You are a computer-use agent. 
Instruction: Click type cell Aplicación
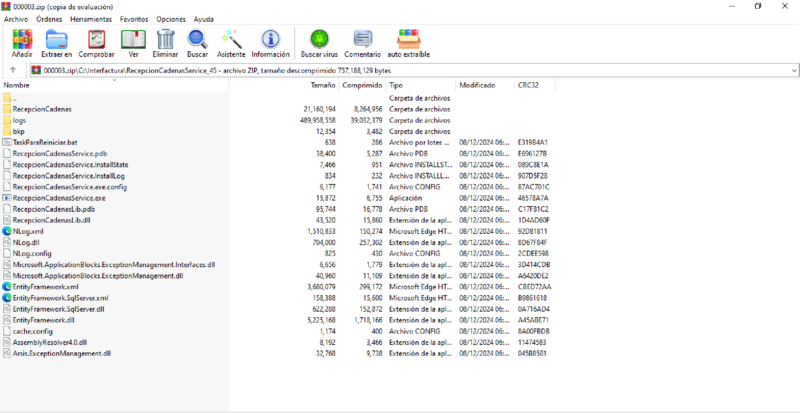(406, 198)
